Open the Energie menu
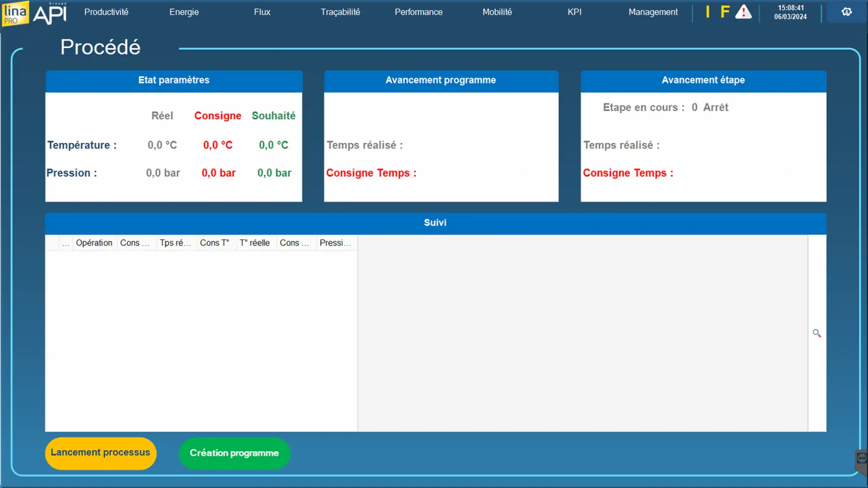This screenshot has height=488, width=868. point(184,12)
